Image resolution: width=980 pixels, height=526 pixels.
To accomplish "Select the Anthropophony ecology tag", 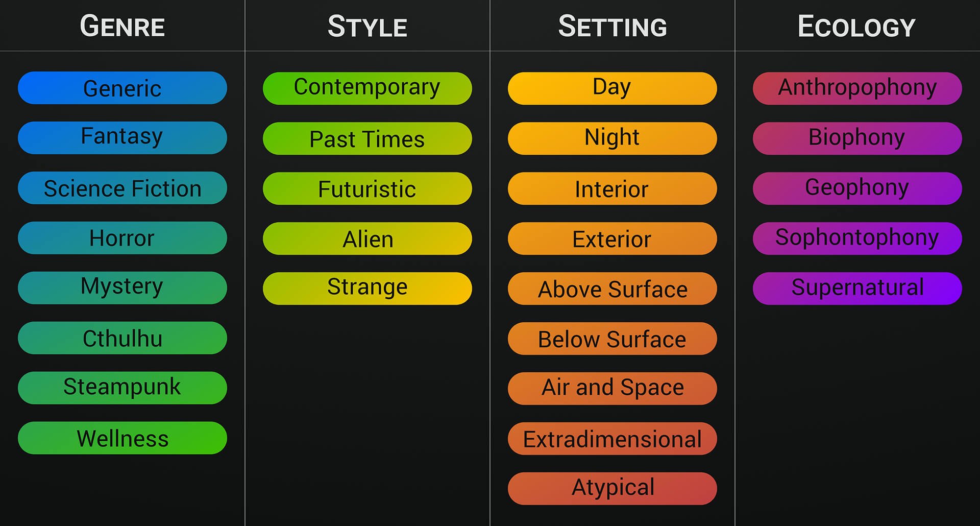I will tap(857, 88).
